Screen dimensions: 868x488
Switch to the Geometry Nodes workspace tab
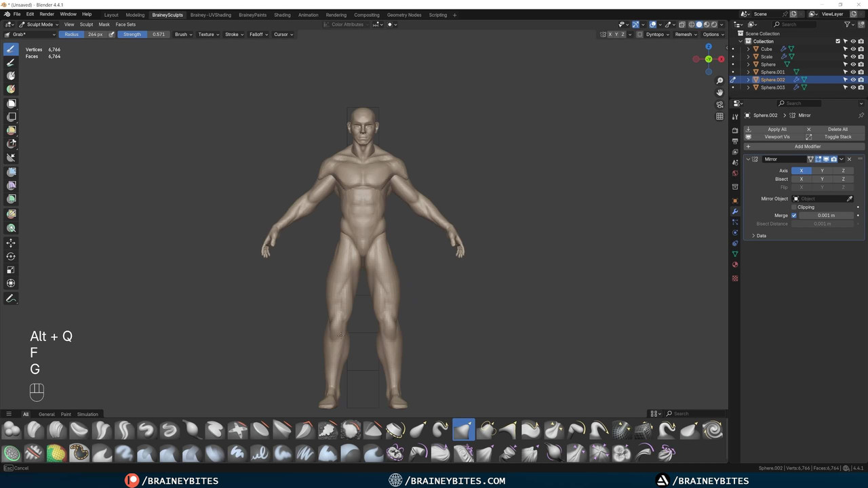click(403, 15)
